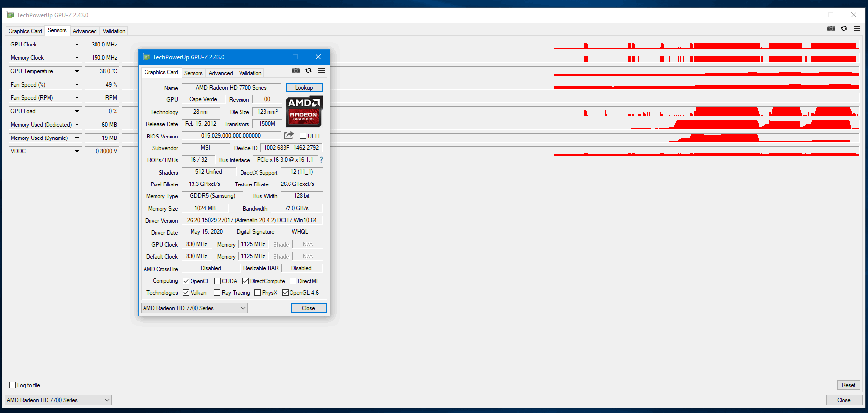This screenshot has width=868, height=413.
Task: Take screenshot with camera icon in front dialog
Action: 296,70
